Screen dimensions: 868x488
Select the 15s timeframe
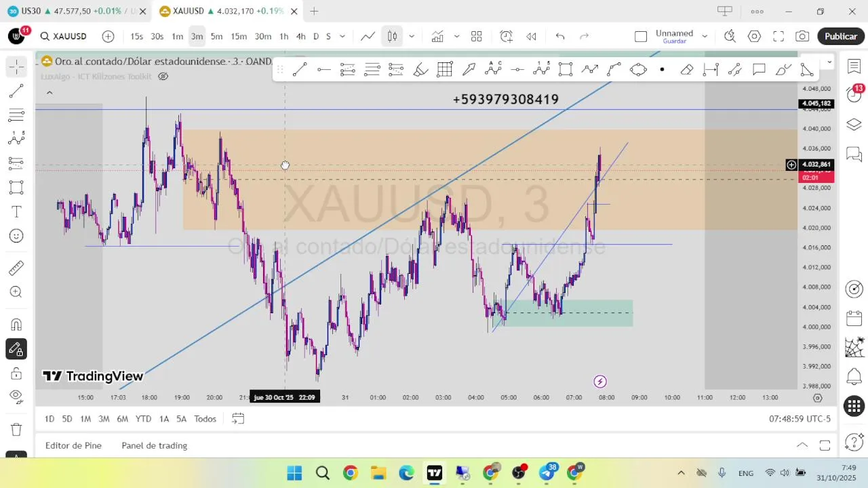click(x=137, y=37)
